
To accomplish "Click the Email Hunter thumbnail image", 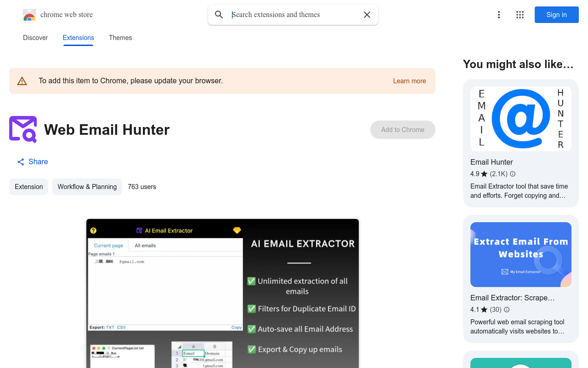I will point(521,119).
